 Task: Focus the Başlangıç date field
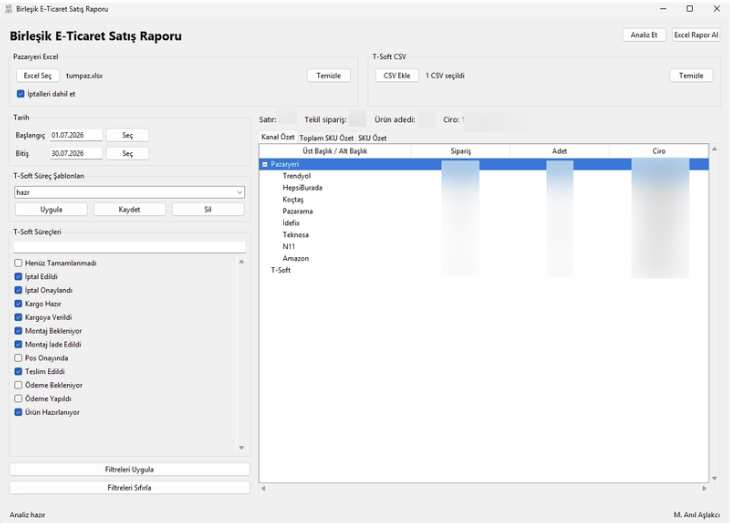click(x=76, y=135)
